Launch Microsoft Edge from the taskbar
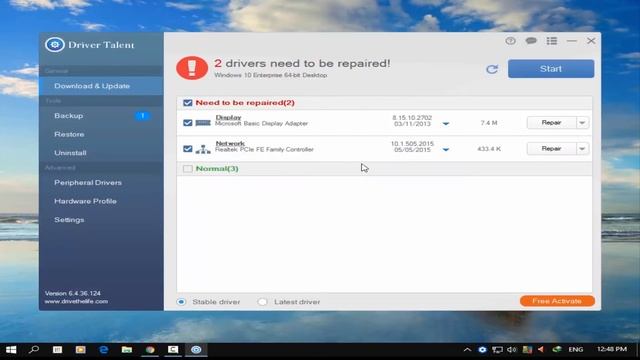Image resolution: width=640 pixels, height=360 pixels. pyautogui.click(x=104, y=350)
